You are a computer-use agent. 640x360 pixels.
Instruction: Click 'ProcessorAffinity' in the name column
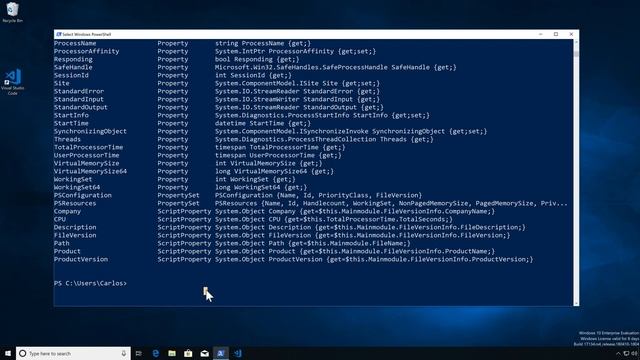[x=87, y=51]
